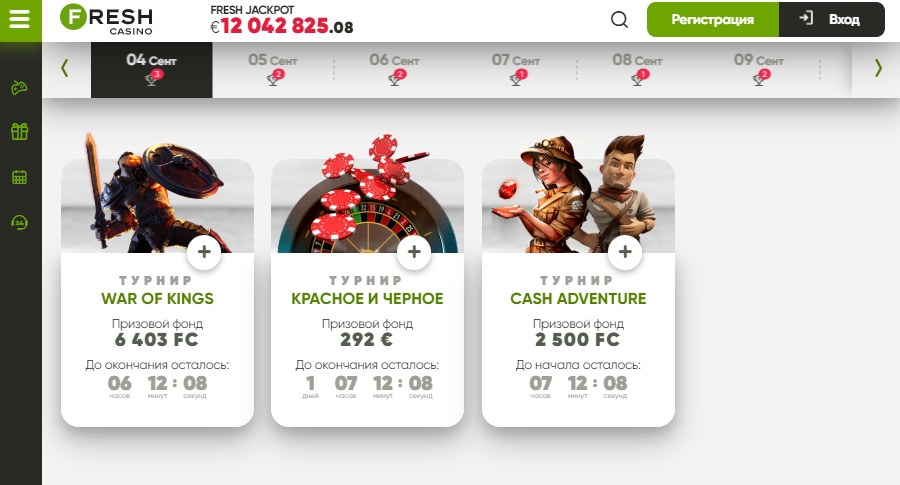Click the Fresh Casino logo
Viewport: 900px width, 485px height.
pyautogui.click(x=107, y=19)
